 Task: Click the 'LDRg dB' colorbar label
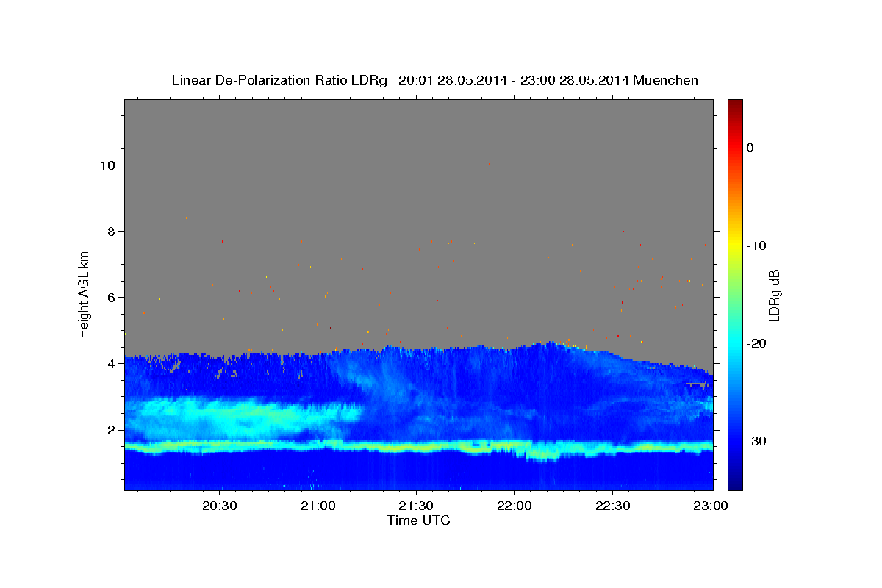click(774, 295)
